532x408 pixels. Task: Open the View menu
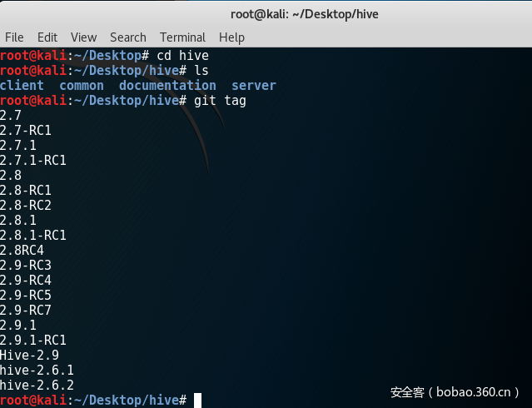click(x=83, y=37)
